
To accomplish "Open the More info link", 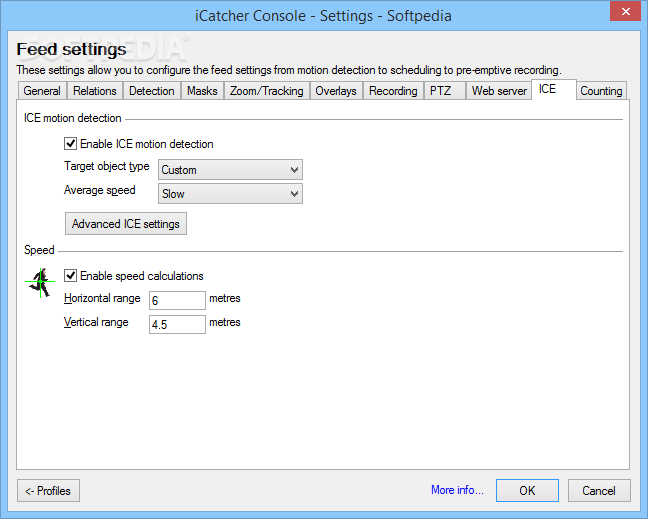I will (x=457, y=490).
